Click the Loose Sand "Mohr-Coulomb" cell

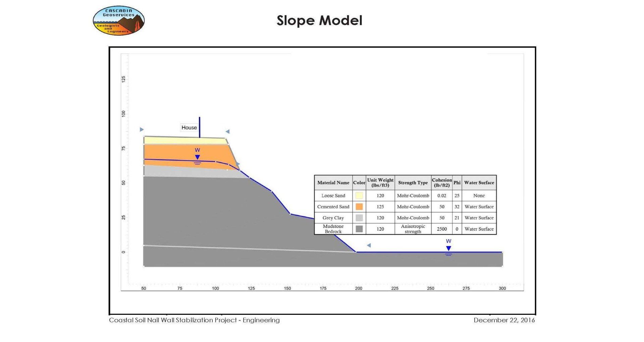pyautogui.click(x=413, y=195)
